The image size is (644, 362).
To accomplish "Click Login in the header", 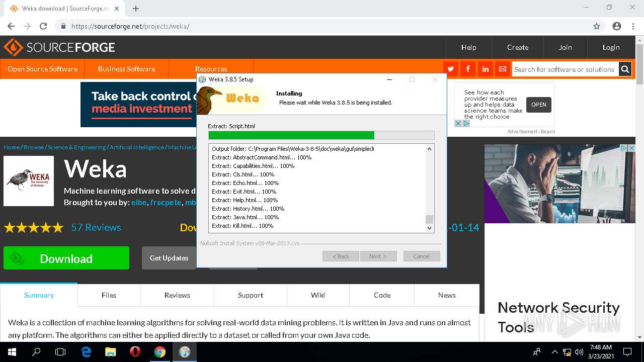I will (611, 47).
